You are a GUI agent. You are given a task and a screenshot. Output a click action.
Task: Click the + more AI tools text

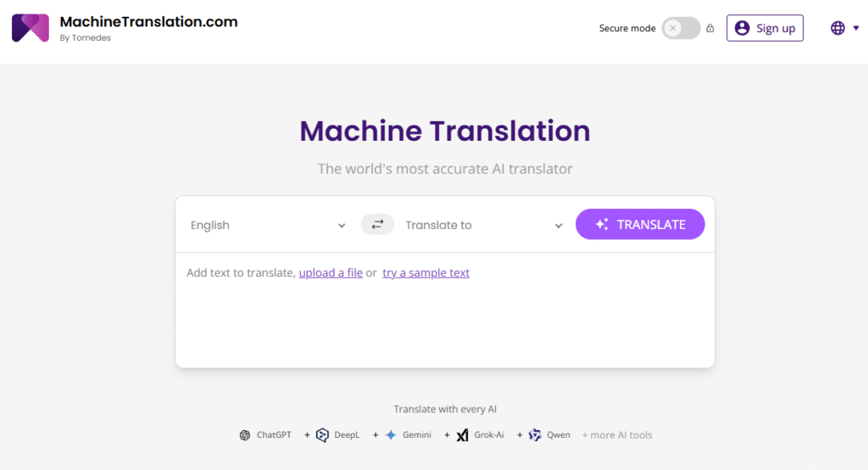click(617, 435)
